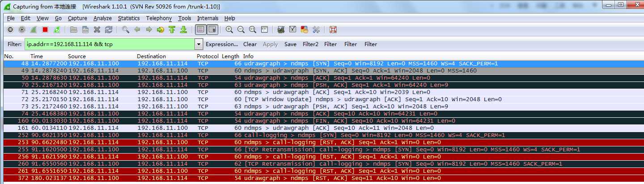The image size is (644, 184).
Task: Click the Close capture file icon
Action: point(97,30)
